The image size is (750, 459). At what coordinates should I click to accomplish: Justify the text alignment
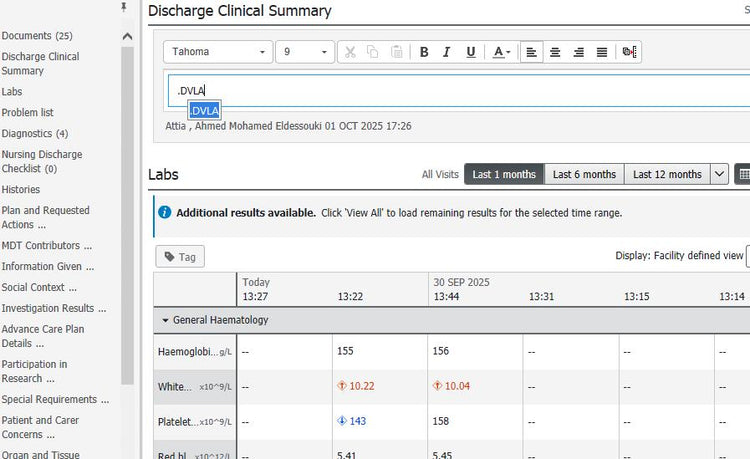point(602,52)
